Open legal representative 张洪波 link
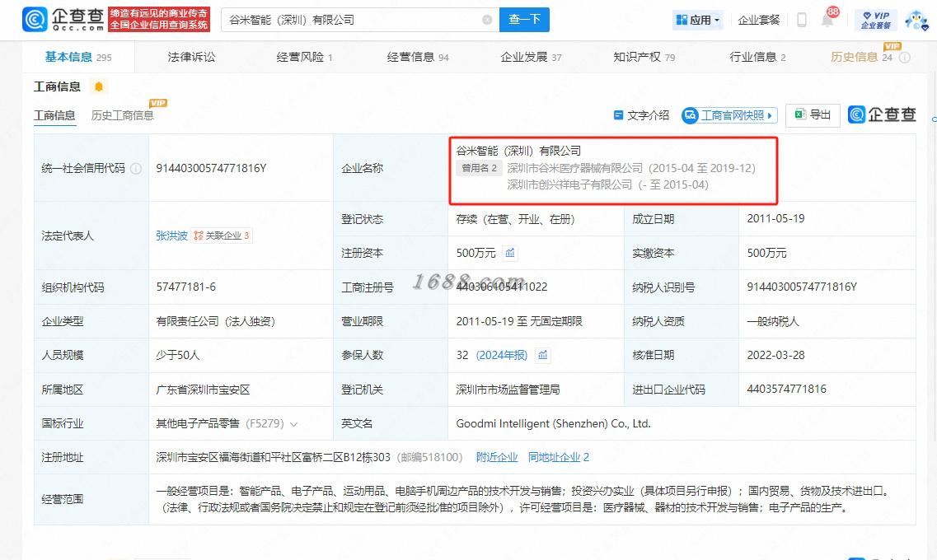This screenshot has width=937, height=560. pos(171,236)
